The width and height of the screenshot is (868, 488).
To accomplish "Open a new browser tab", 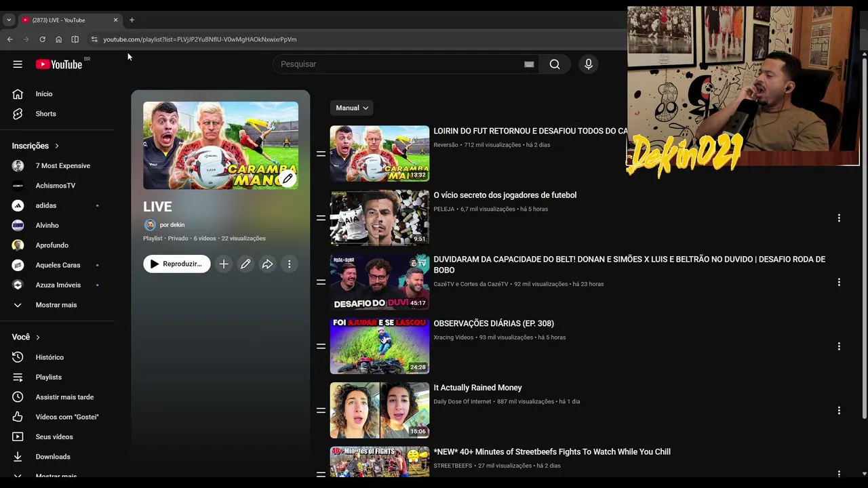I will [132, 20].
